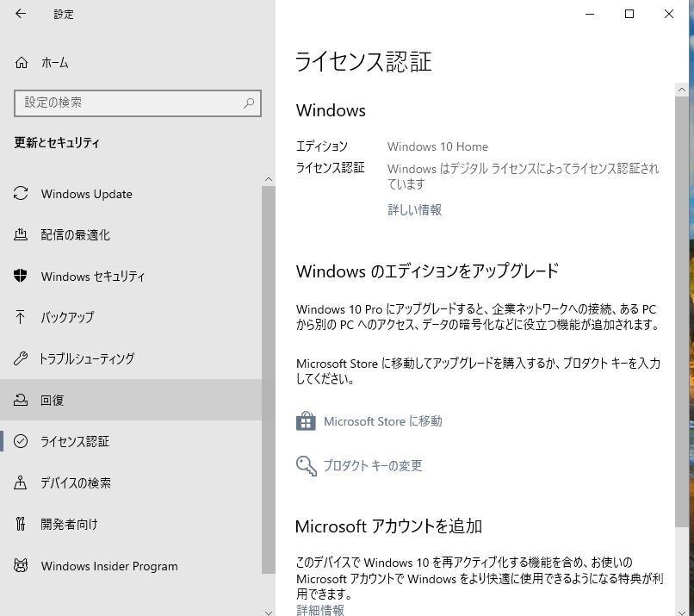The width and height of the screenshot is (694, 616).
Task: Focus the 設定の検索 search box
Action: coord(138,103)
